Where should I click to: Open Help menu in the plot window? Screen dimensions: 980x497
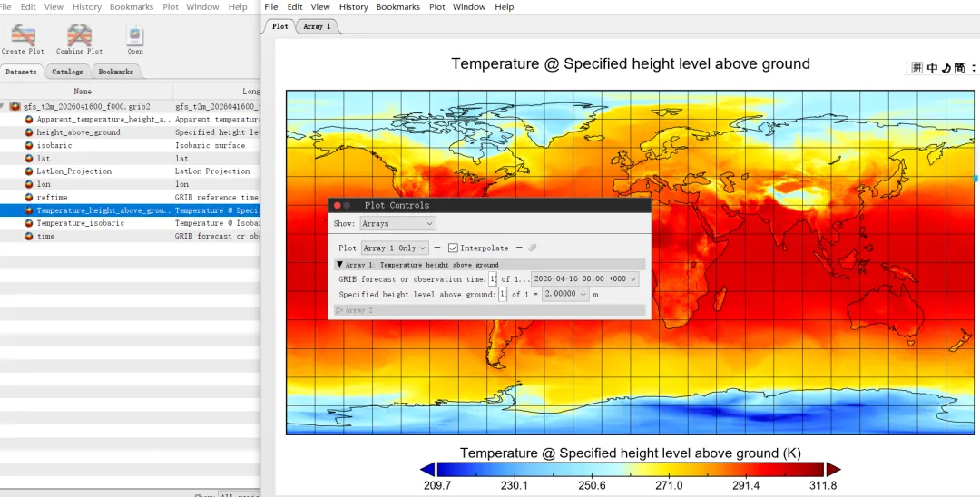(x=505, y=7)
